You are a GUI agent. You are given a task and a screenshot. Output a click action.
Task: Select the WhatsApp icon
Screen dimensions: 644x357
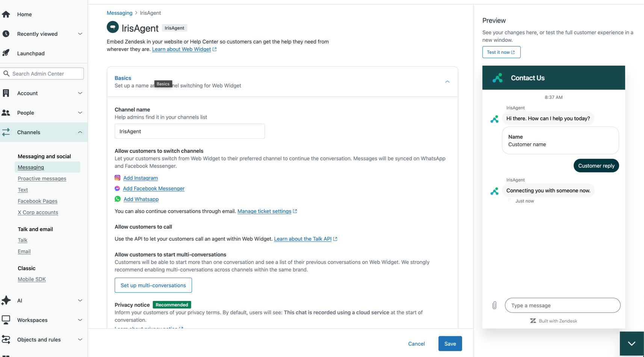coord(117,199)
